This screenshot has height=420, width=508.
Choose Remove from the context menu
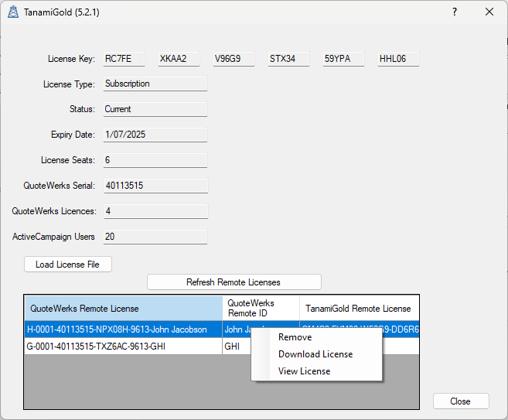pos(295,337)
